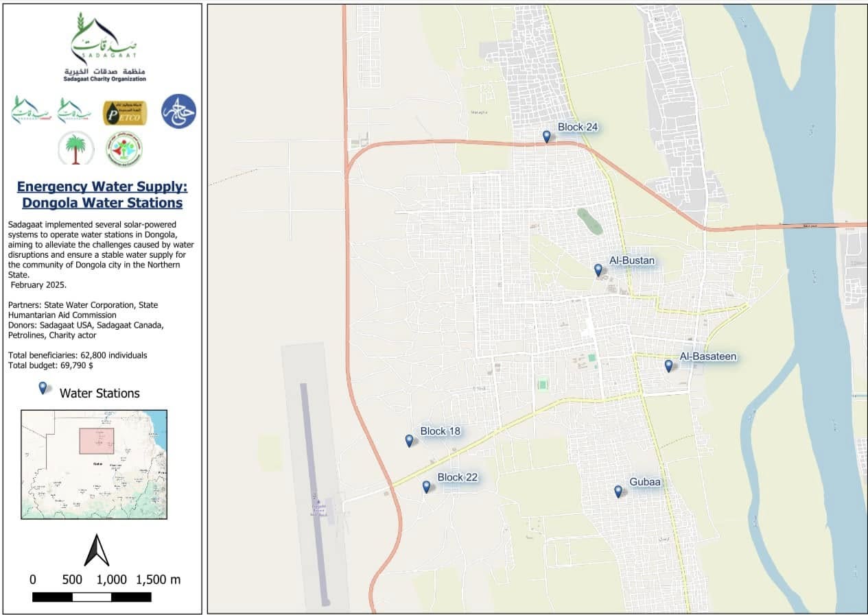
Task: Click the Dongola Water Stations title
Action: tap(102, 195)
